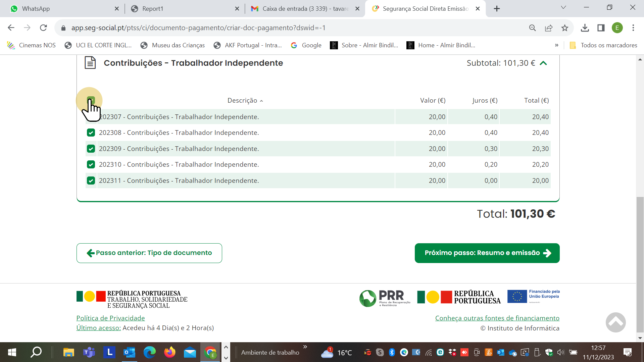Bookmark this page with the star icon
Image resolution: width=644 pixels, height=362 pixels.
565,28
